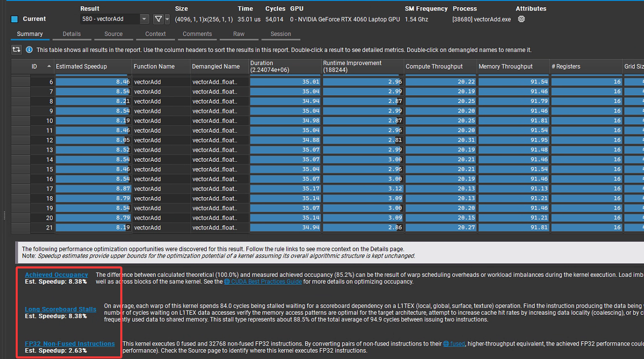
Task: Click the blue Current result color square
Action: pyautogui.click(x=15, y=19)
